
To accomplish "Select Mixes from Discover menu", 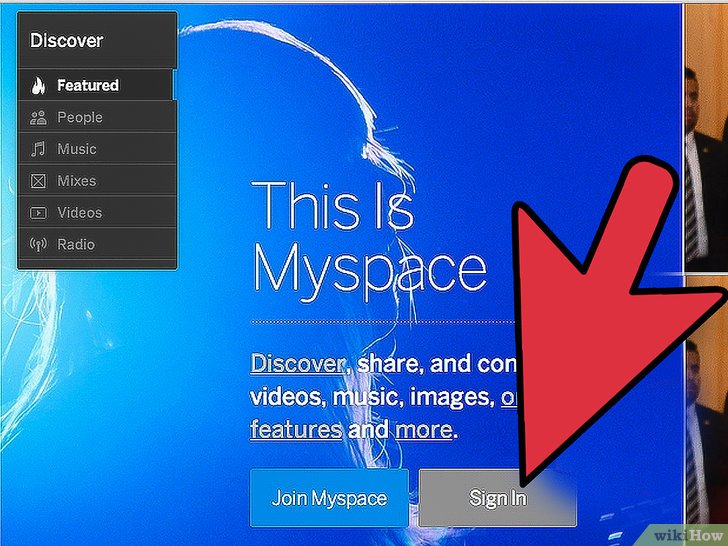I will (97, 180).
